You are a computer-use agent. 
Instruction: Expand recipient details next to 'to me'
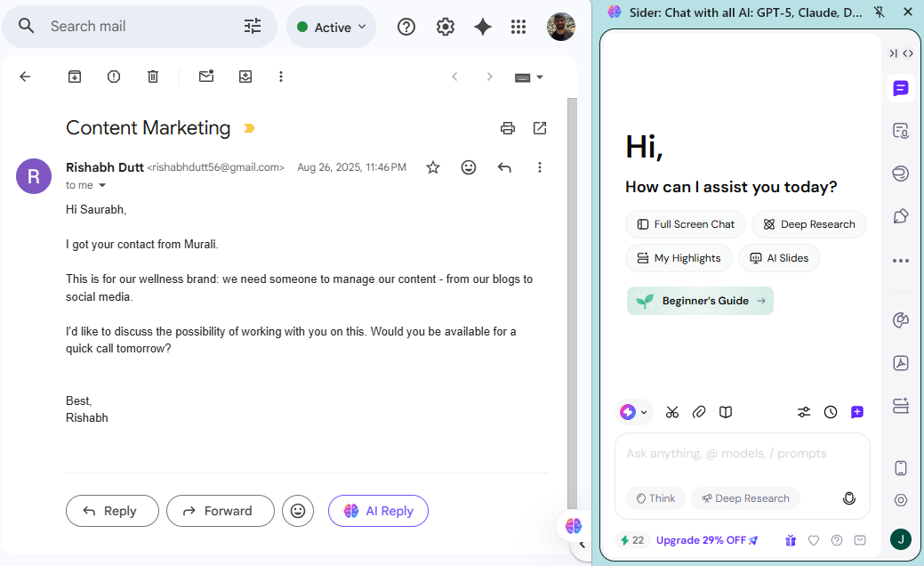pyautogui.click(x=101, y=186)
